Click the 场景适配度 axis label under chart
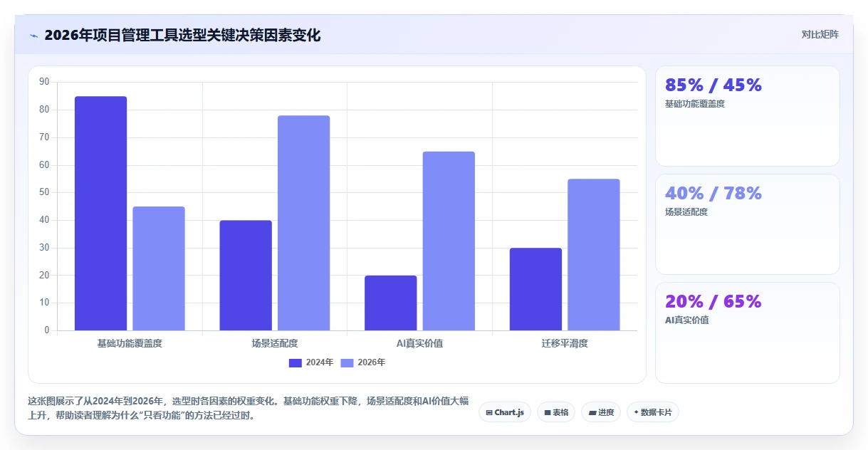 (x=275, y=343)
